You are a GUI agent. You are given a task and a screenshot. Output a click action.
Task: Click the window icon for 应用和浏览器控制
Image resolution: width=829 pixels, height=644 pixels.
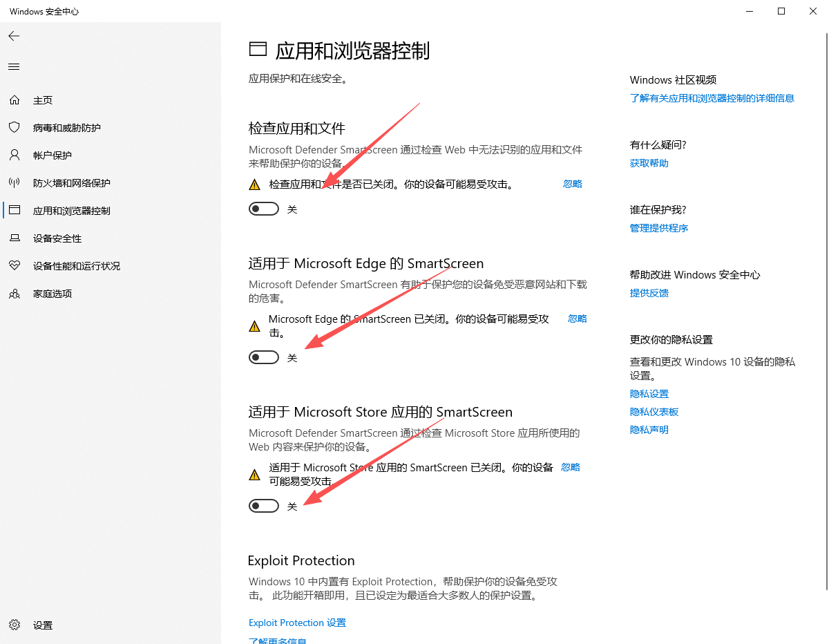pyautogui.click(x=14, y=211)
